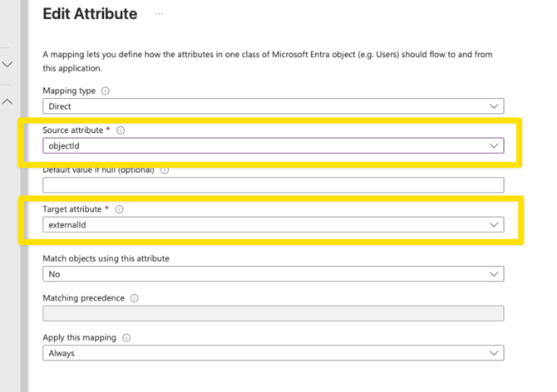The width and height of the screenshot is (557, 392).
Task: Focus the Default value if null text field
Action: 273,185
